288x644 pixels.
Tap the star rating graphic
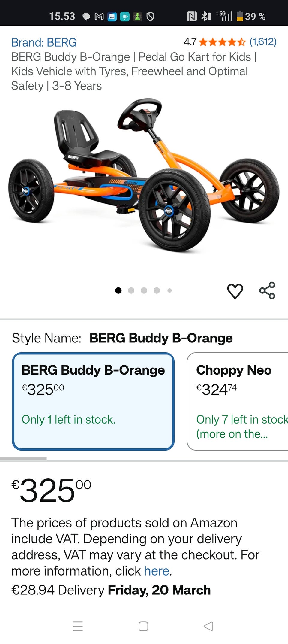click(222, 42)
